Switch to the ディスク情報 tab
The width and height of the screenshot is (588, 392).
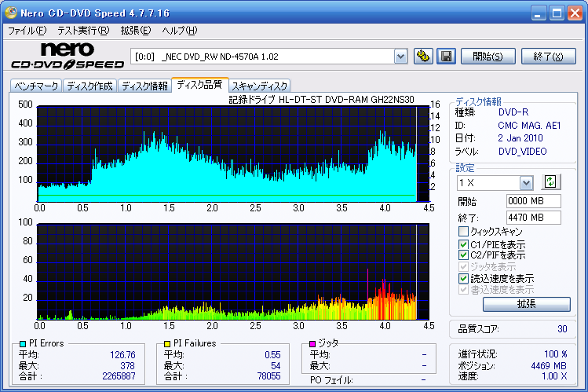click(x=144, y=86)
